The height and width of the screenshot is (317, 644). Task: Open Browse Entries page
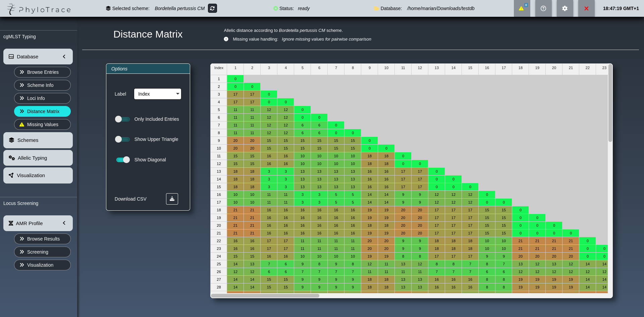tap(42, 72)
